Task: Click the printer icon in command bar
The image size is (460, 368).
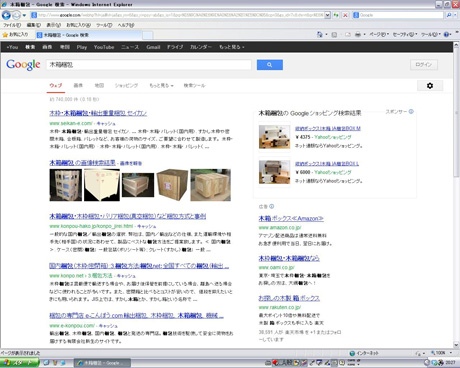Action: [x=358, y=34]
